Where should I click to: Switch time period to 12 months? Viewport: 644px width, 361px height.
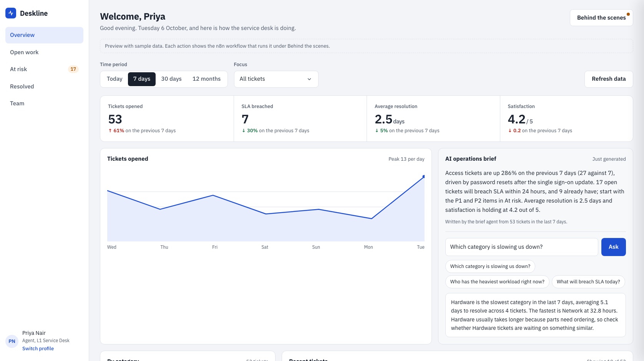point(206,79)
